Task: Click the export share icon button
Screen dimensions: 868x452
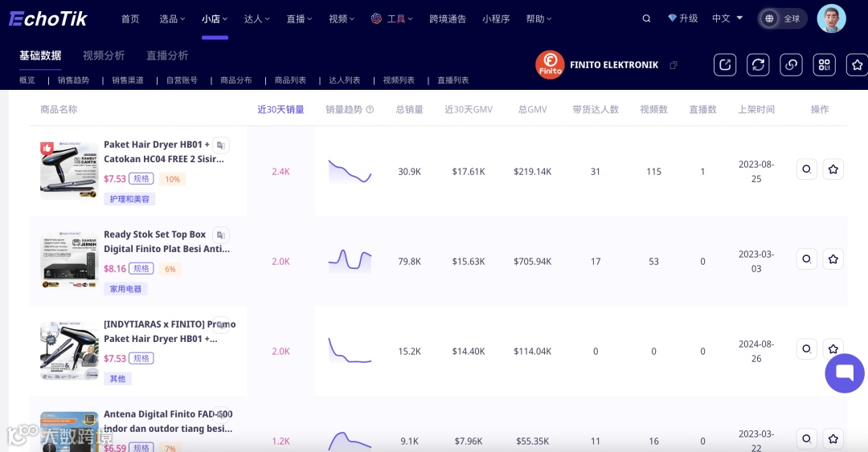Action: (x=725, y=65)
